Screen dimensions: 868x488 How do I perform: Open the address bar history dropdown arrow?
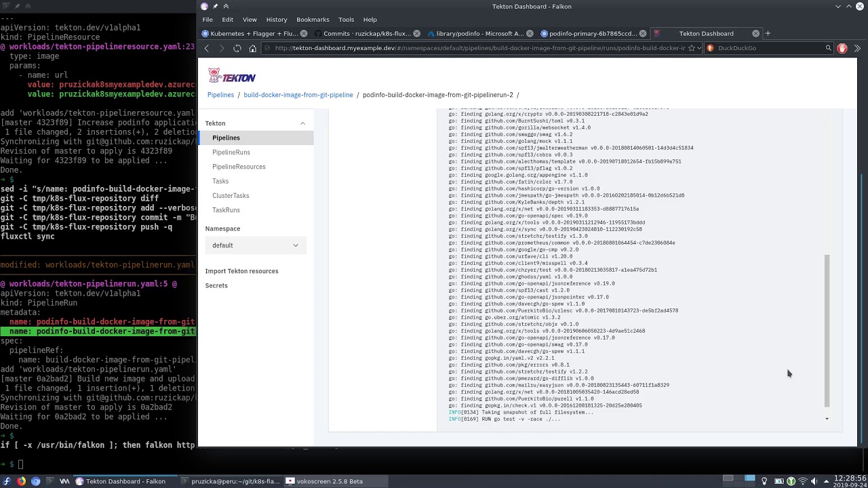698,48
